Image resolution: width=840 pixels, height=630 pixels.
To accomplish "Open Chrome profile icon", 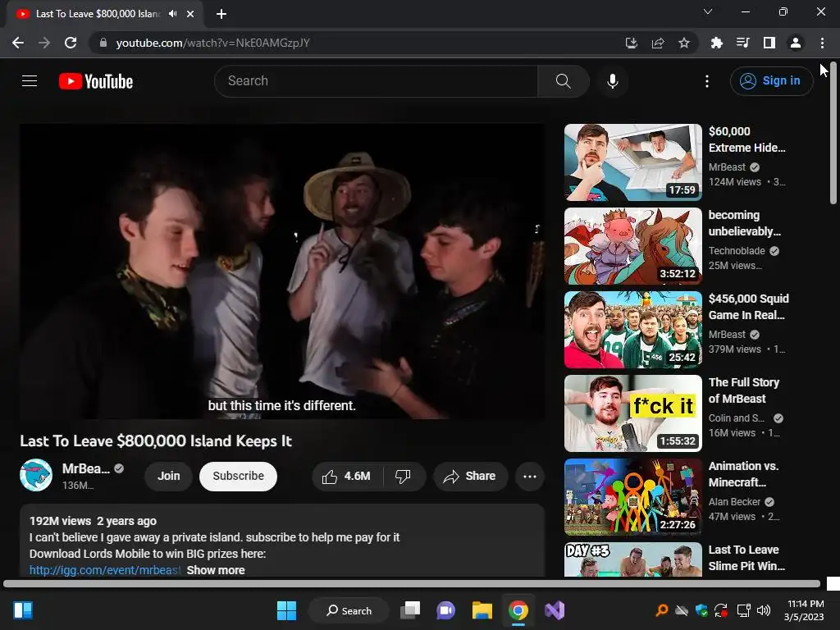I will pyautogui.click(x=796, y=43).
